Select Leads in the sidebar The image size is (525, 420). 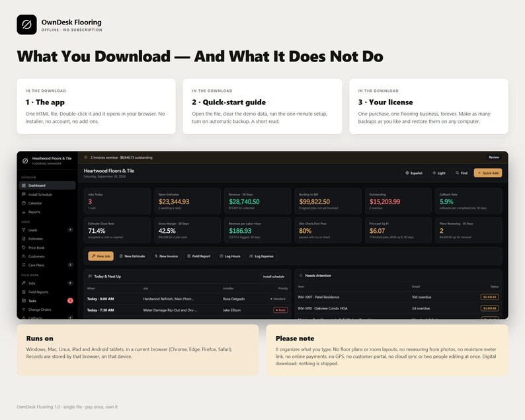(47, 230)
